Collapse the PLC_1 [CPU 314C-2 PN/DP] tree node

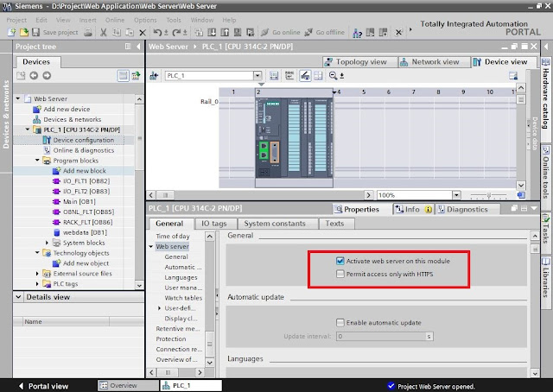(28, 130)
